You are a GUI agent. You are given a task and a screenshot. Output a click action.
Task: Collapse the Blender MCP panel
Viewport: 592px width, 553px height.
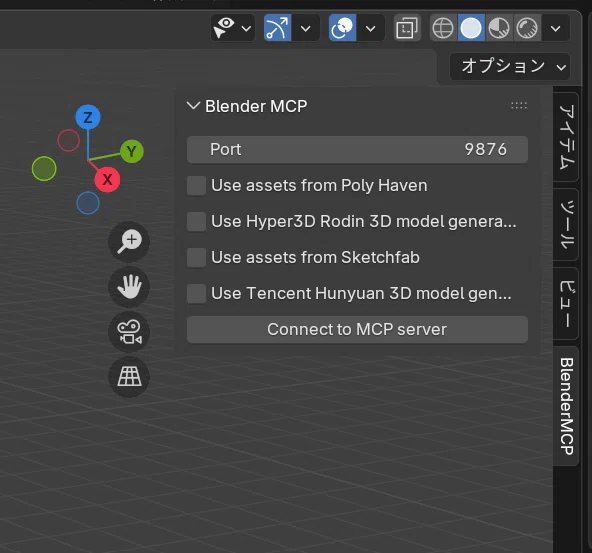(193, 106)
